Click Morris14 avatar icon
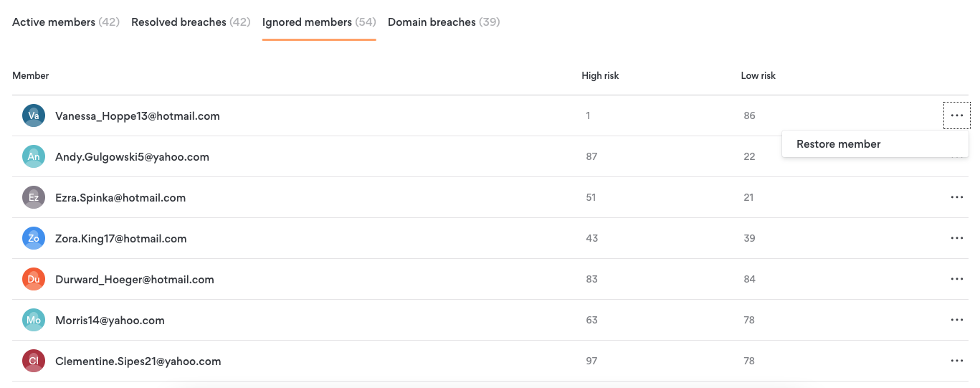This screenshot has height=388, width=980. click(34, 320)
